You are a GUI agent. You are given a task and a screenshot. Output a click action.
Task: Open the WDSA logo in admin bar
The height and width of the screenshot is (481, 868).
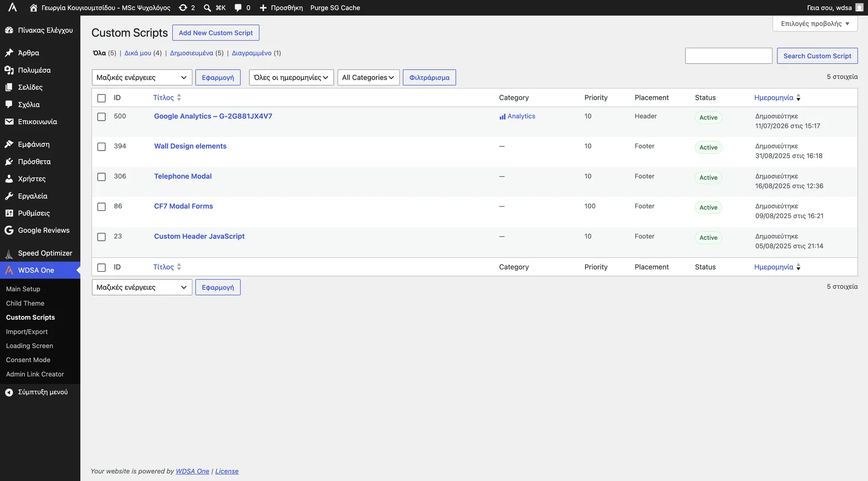tap(13, 7)
